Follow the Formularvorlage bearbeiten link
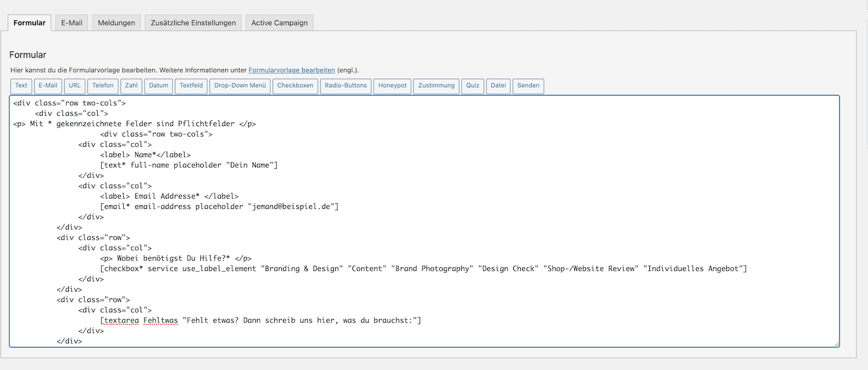This screenshot has width=868, height=370. coord(292,70)
